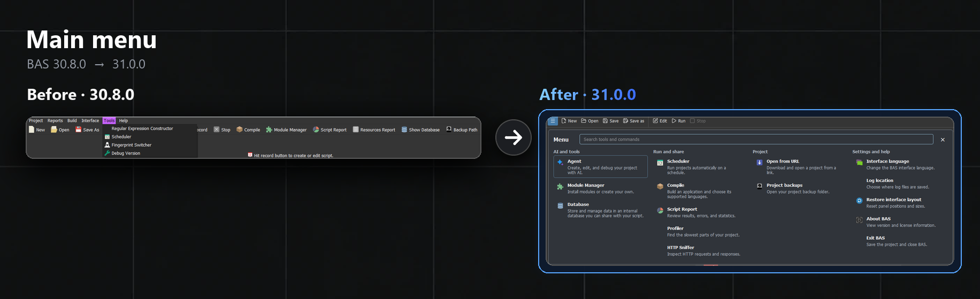
Task: Click the 'Hit record button' hint text
Action: 293,156
